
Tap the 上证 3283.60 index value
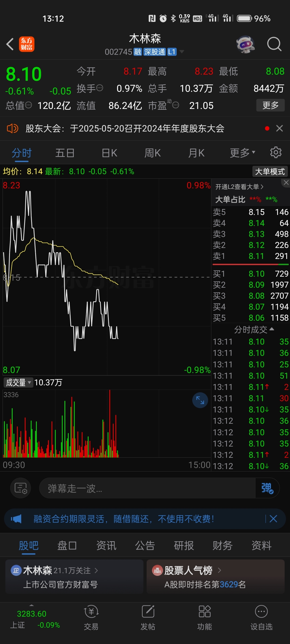coord(32,614)
